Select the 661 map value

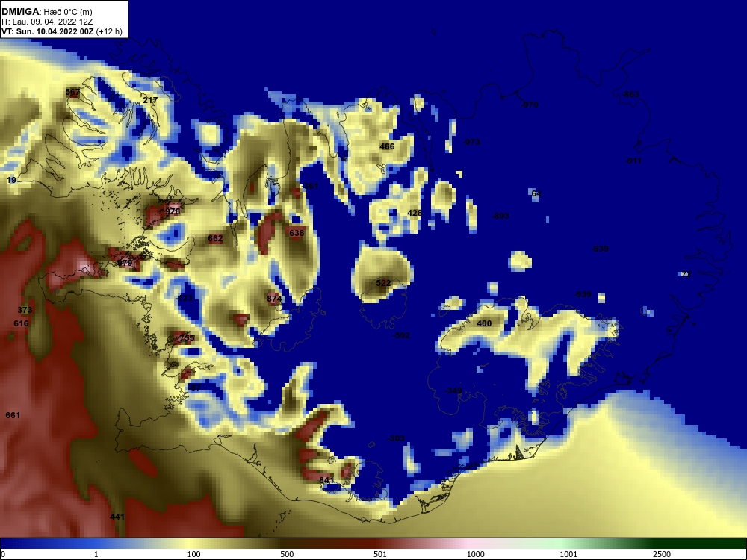pos(13,415)
